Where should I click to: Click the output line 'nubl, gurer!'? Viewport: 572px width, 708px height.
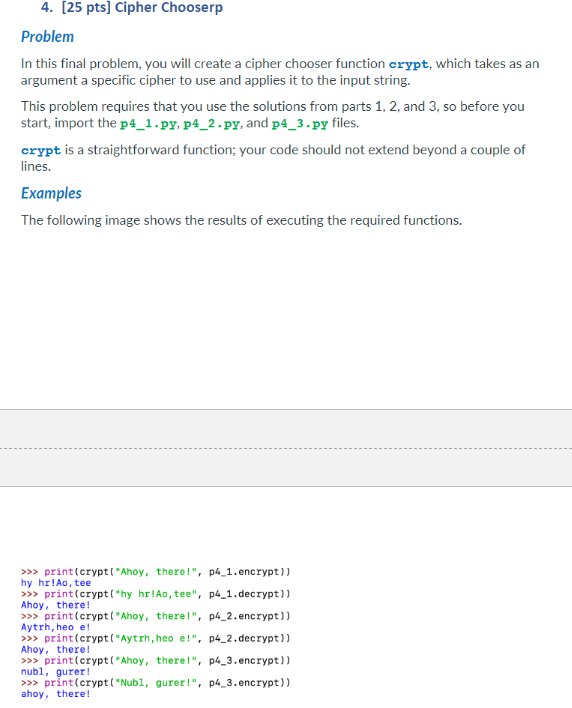point(56,671)
